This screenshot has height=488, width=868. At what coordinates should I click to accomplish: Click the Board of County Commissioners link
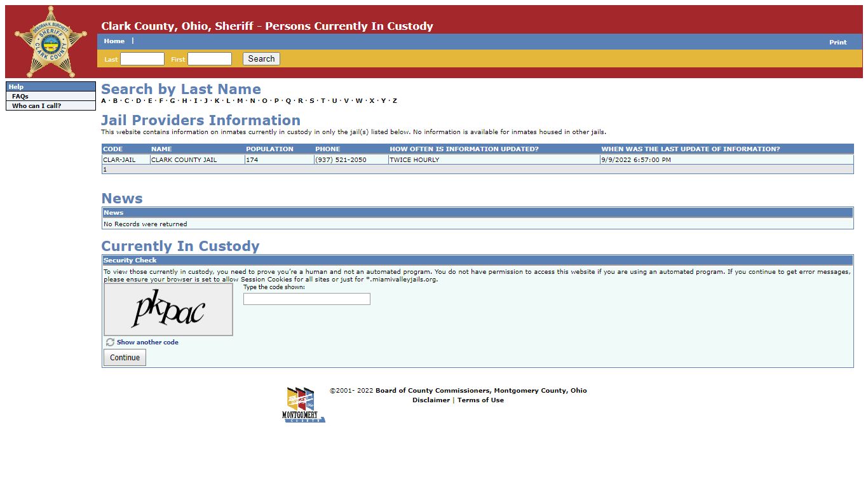click(x=481, y=391)
